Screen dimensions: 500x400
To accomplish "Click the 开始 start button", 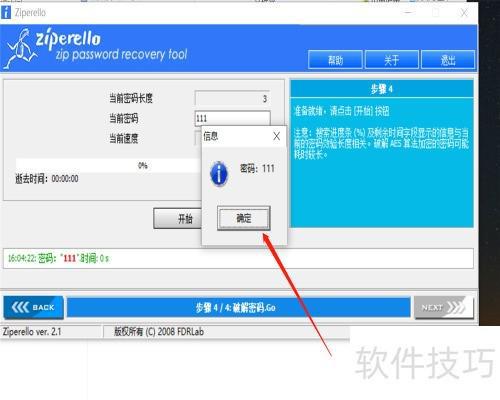I will coord(178,219).
